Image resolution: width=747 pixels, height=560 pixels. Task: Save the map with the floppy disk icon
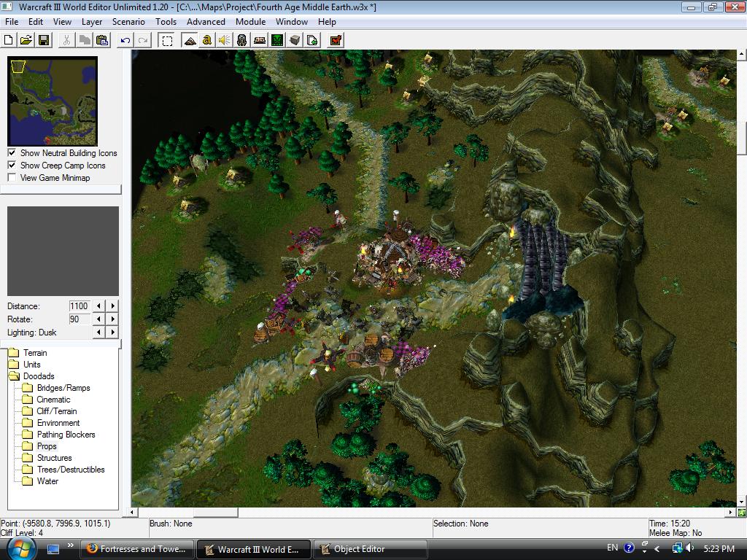tap(44, 41)
